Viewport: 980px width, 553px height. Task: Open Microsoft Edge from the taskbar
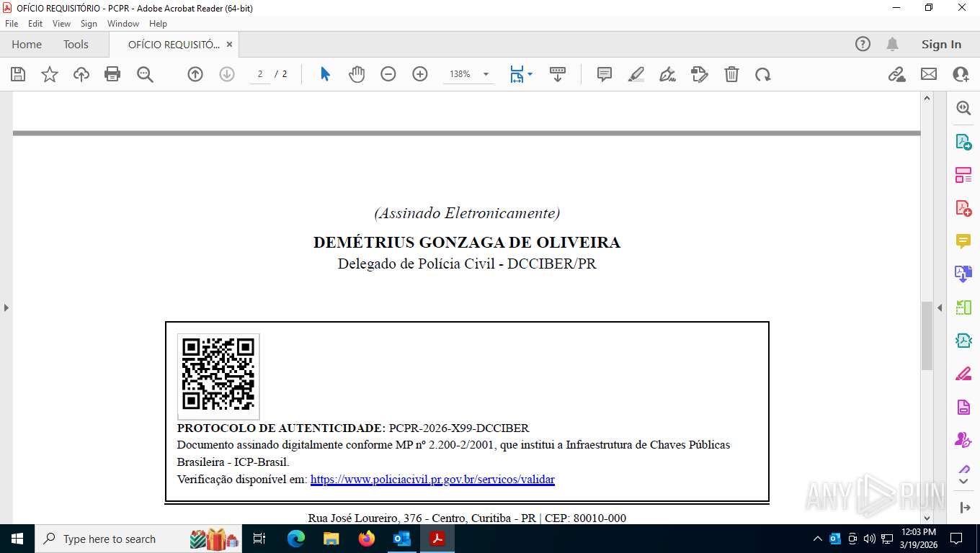(x=295, y=539)
